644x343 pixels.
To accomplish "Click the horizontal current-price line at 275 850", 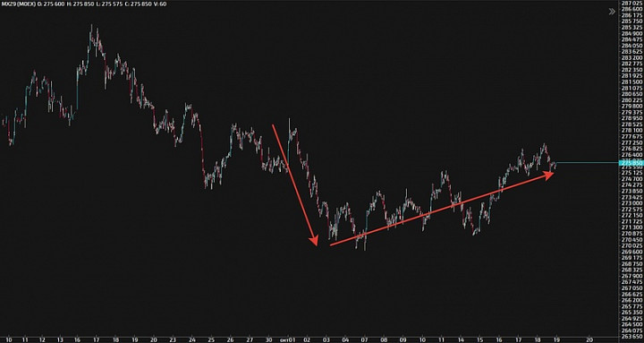I will (x=587, y=163).
